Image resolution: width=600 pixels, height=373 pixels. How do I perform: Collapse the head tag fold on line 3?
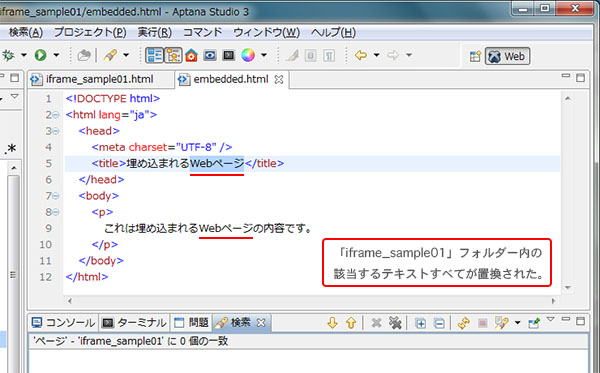56,131
